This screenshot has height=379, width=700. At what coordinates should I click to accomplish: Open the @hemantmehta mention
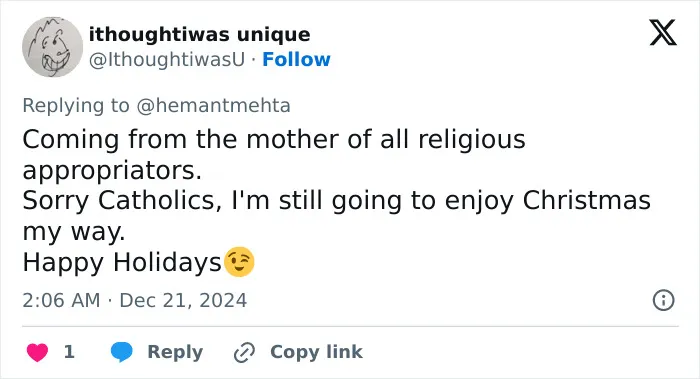click(x=213, y=106)
